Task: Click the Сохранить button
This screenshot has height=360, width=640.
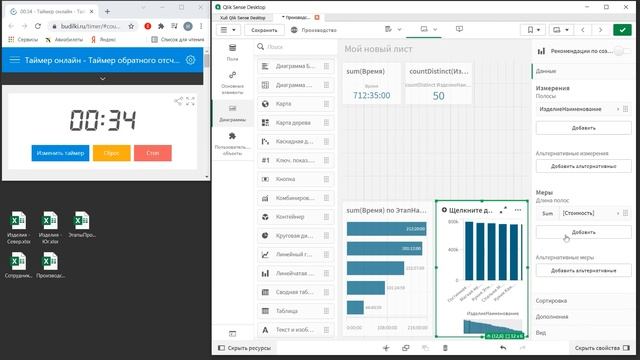Action: coord(264,30)
